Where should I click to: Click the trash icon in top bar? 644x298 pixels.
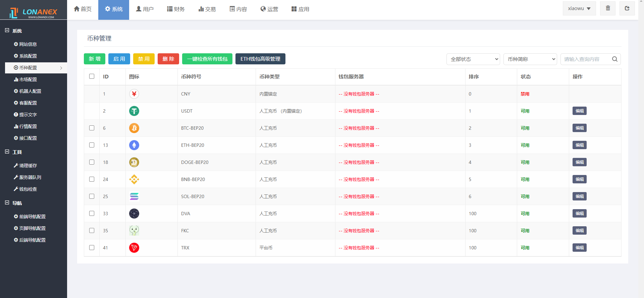(x=608, y=8)
